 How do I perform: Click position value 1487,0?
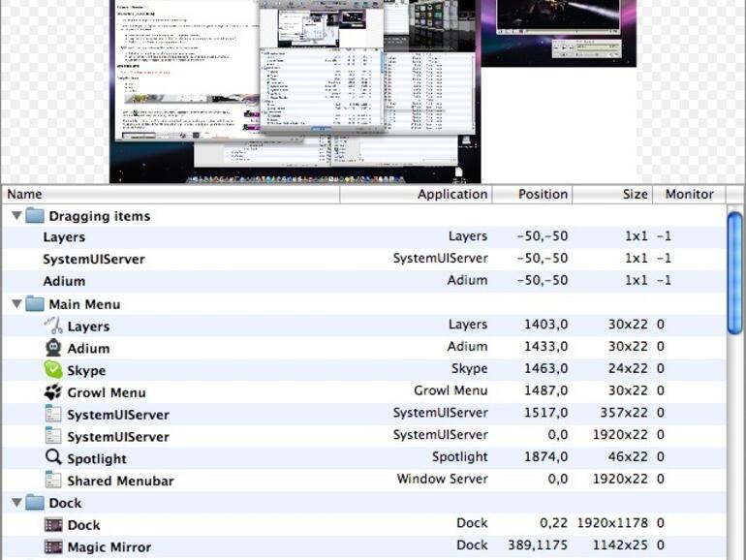point(545,390)
